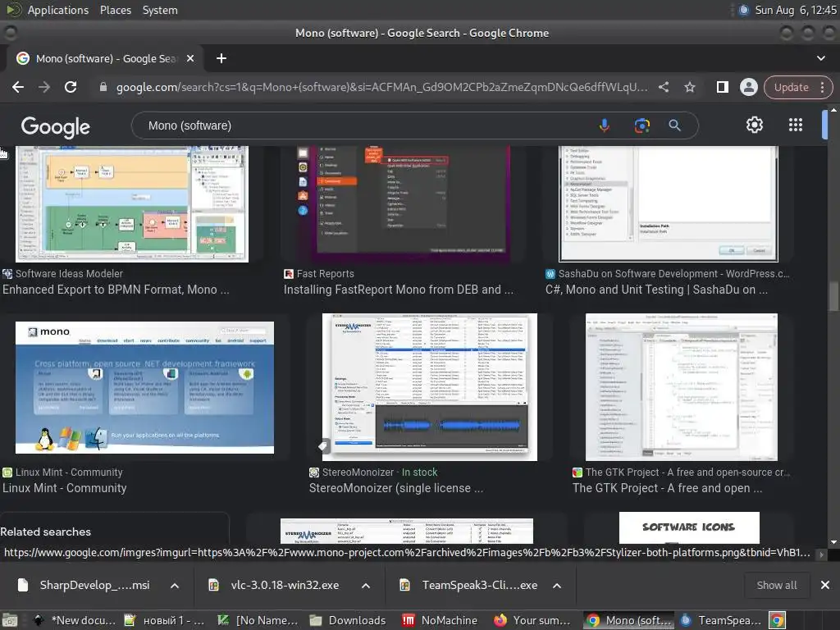This screenshot has height=630, width=840.
Task: Switch to TeamSpeak taskbar window
Action: [x=720, y=620]
